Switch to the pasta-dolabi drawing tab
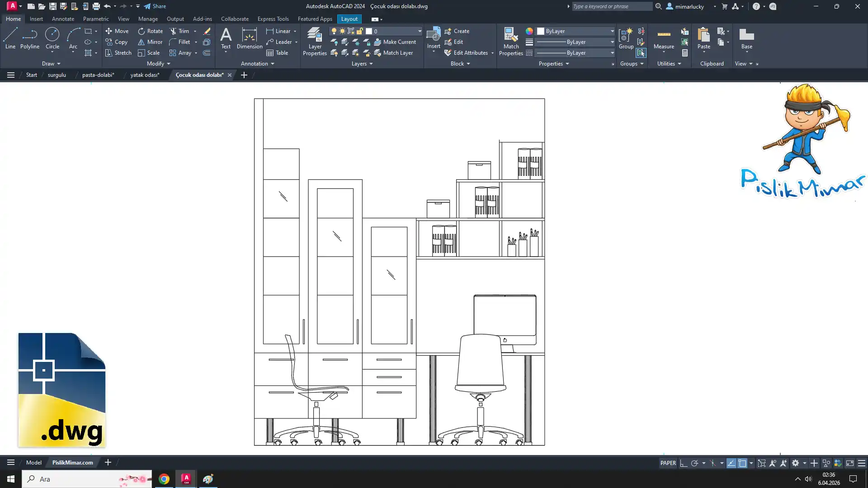868x488 pixels. point(98,75)
